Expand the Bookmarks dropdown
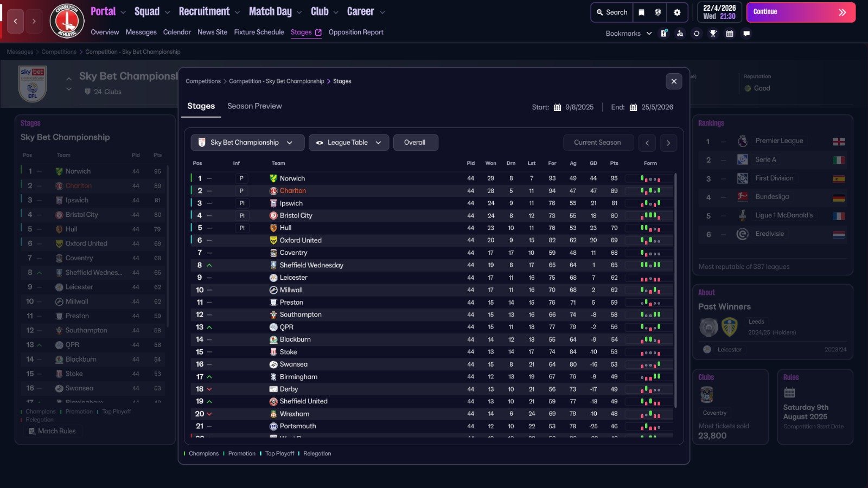 pos(628,34)
